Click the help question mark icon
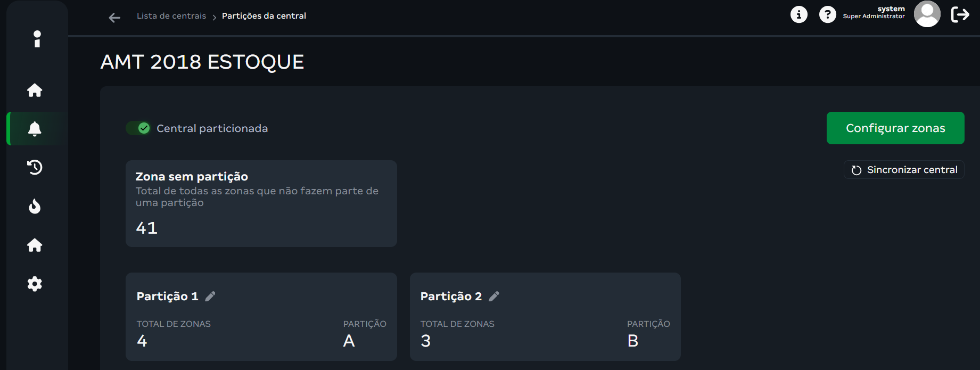 (827, 14)
